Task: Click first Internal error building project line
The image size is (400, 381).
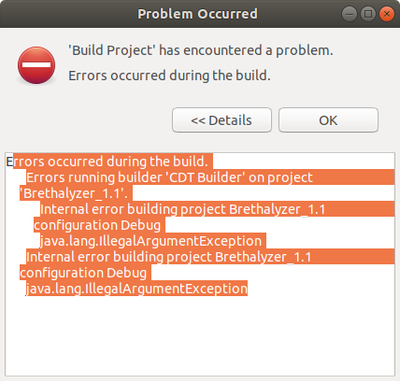Action: click(x=183, y=209)
